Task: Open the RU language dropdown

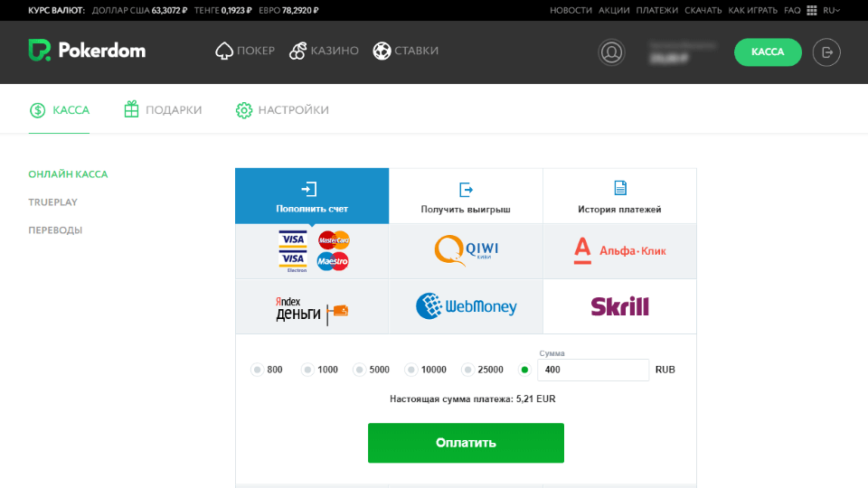Action: pyautogui.click(x=831, y=10)
